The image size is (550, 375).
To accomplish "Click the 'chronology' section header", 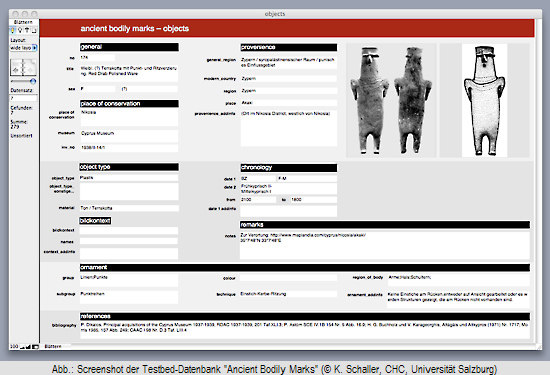I will point(289,168).
